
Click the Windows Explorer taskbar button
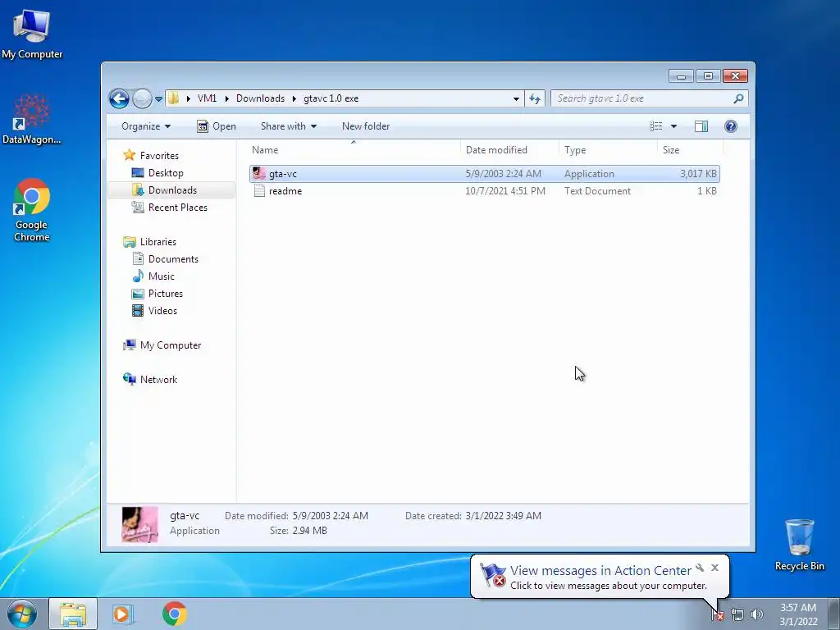pyautogui.click(x=73, y=614)
